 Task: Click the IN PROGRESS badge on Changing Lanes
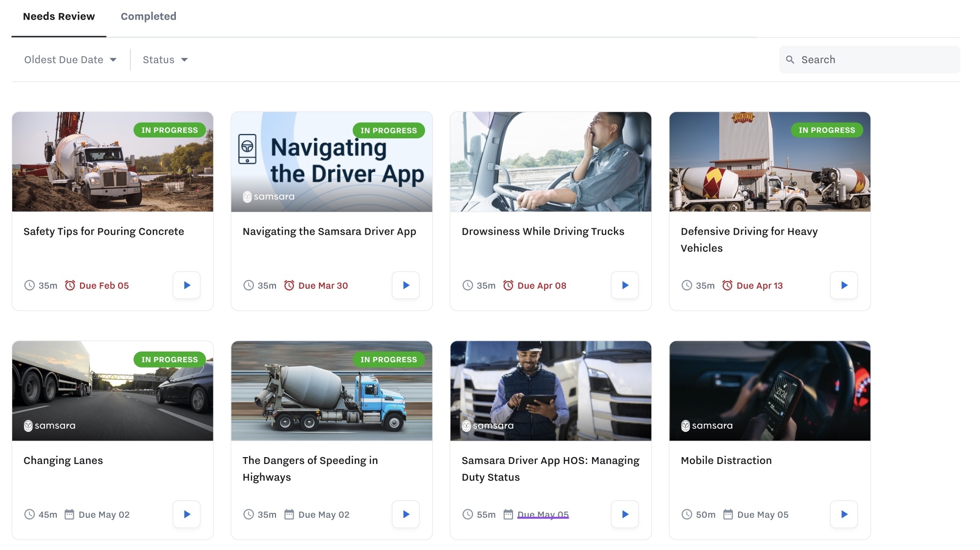point(169,359)
